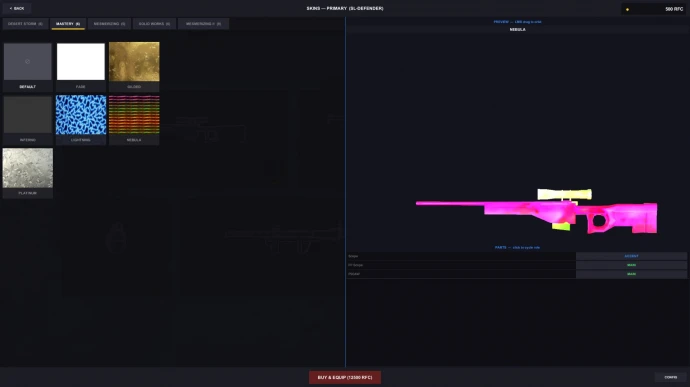Open the Config button at bottom right

[670, 377]
